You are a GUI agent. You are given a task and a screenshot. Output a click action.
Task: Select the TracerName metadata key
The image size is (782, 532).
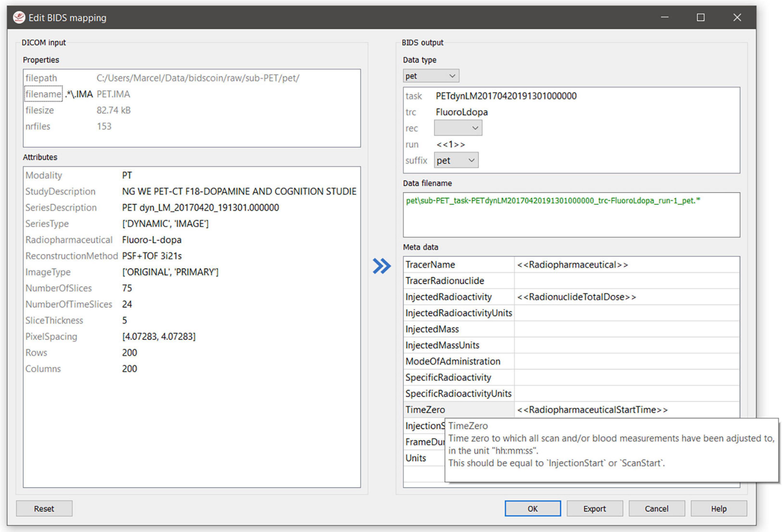tap(459, 264)
